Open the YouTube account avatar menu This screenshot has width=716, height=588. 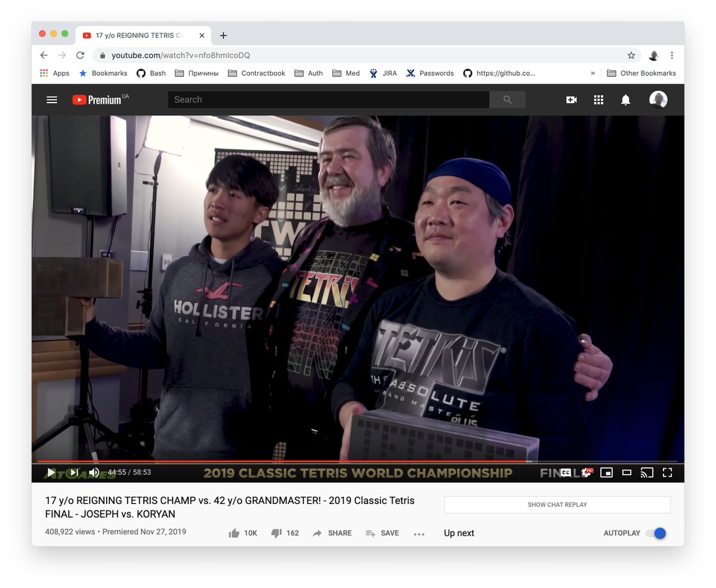[x=658, y=100]
